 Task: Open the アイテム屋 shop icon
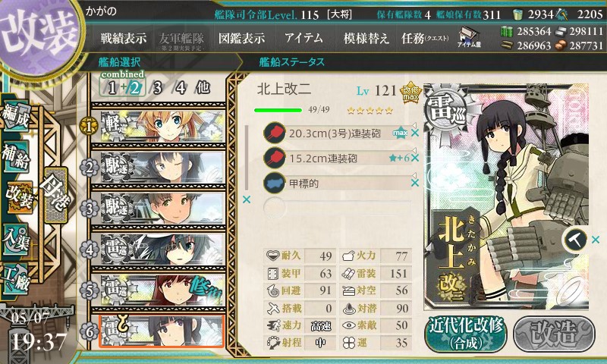(468, 37)
